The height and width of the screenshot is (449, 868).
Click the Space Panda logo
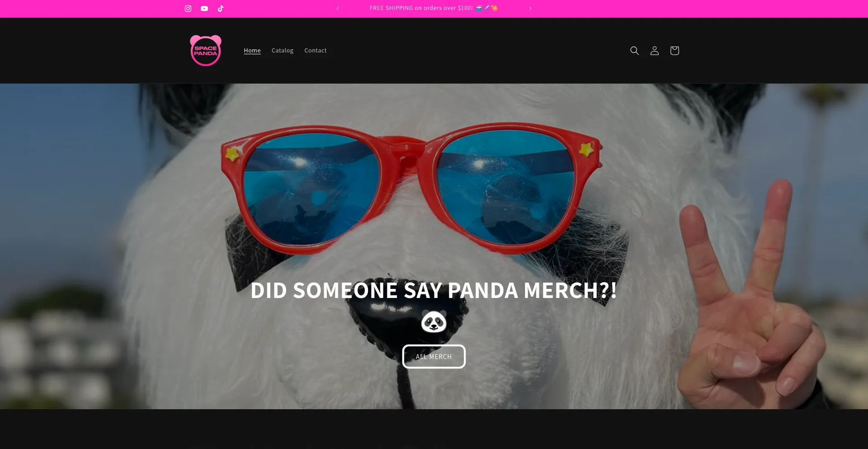click(x=206, y=51)
